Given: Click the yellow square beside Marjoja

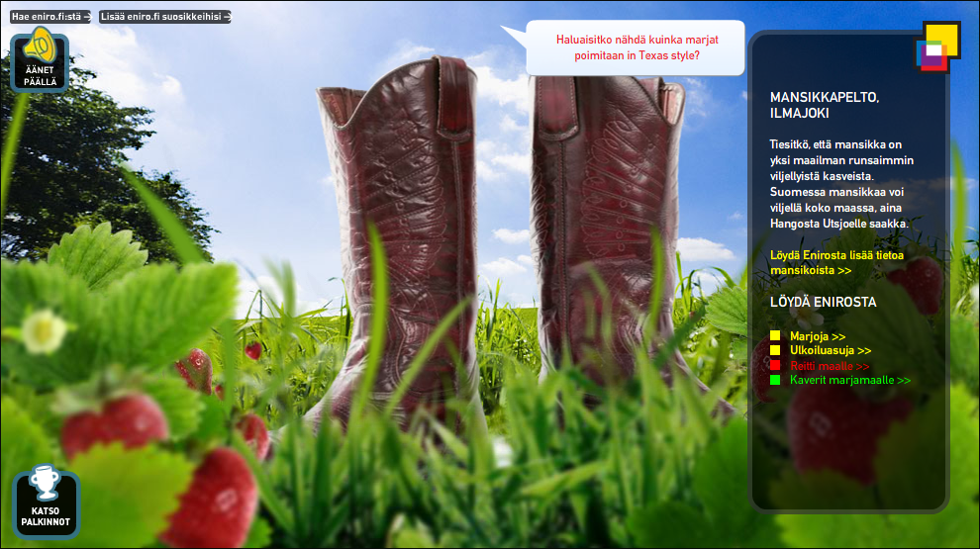Looking at the screenshot, I should click(x=775, y=336).
